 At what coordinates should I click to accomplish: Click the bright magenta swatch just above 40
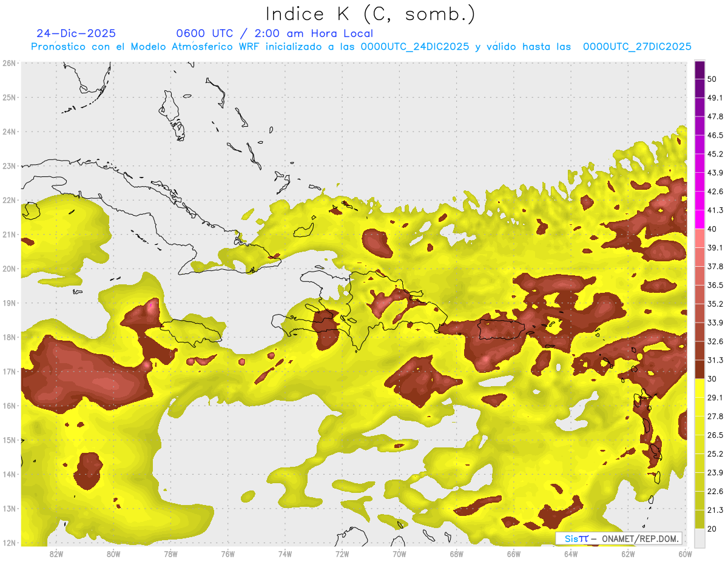click(x=699, y=219)
